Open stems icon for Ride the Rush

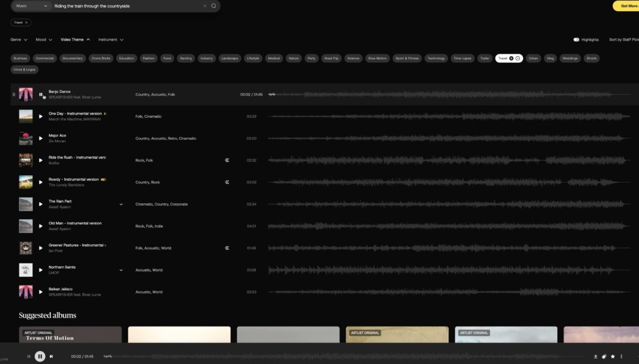click(x=227, y=160)
